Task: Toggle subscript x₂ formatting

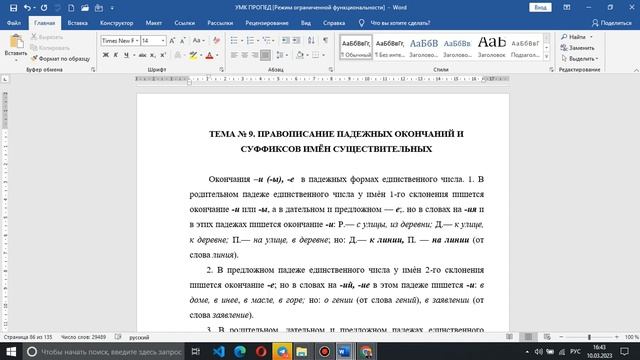Action: (152, 55)
